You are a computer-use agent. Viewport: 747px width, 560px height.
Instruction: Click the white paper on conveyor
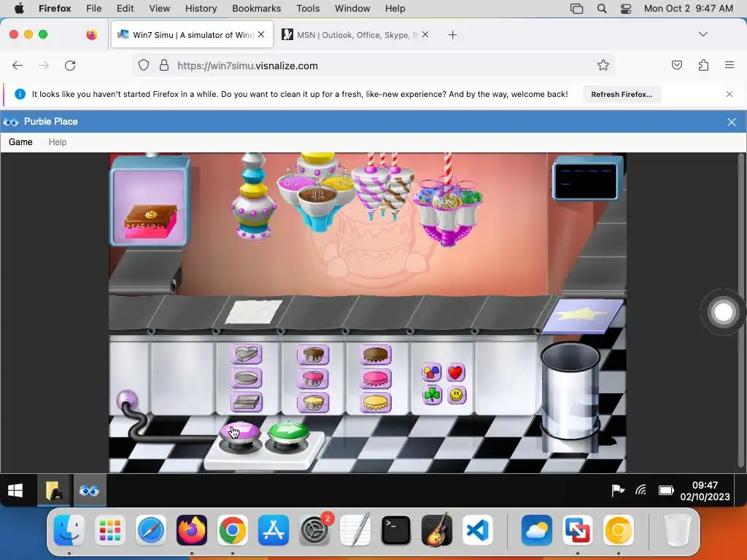(x=253, y=311)
